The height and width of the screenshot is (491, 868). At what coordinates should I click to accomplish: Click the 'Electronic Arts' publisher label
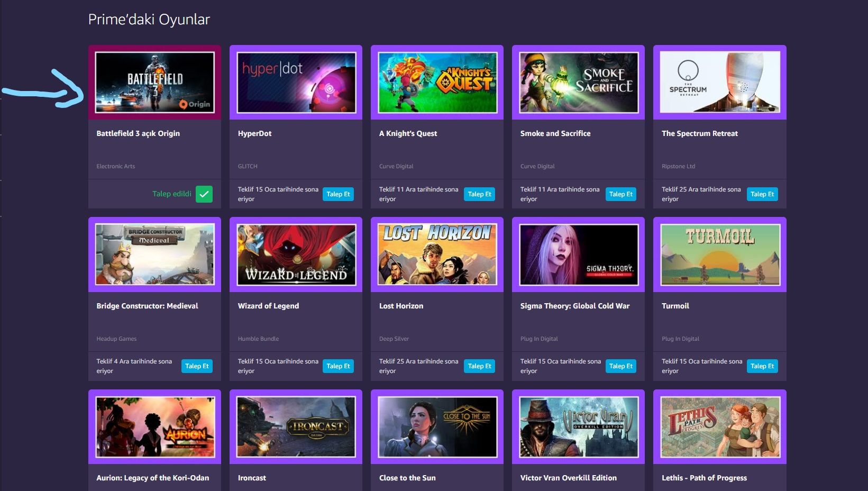(115, 166)
